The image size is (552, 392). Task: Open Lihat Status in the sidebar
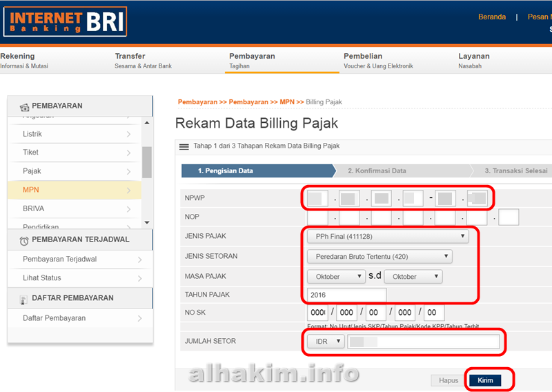click(80, 278)
